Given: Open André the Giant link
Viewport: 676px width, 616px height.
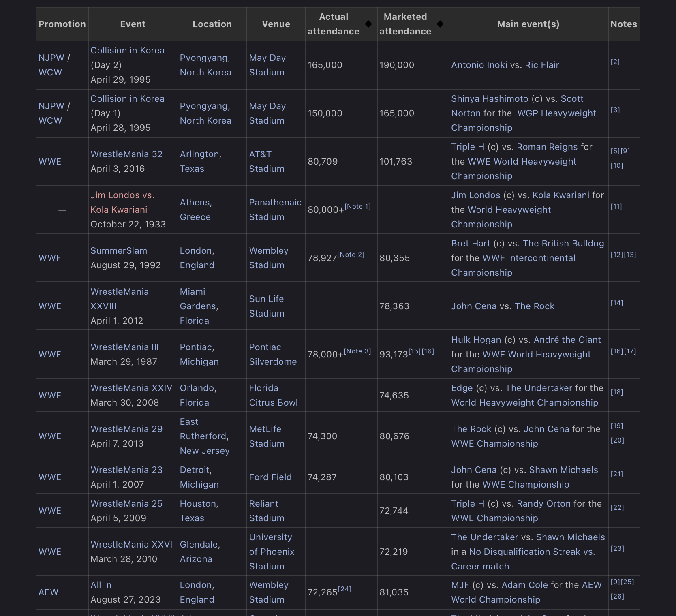Looking at the screenshot, I should click(567, 340).
